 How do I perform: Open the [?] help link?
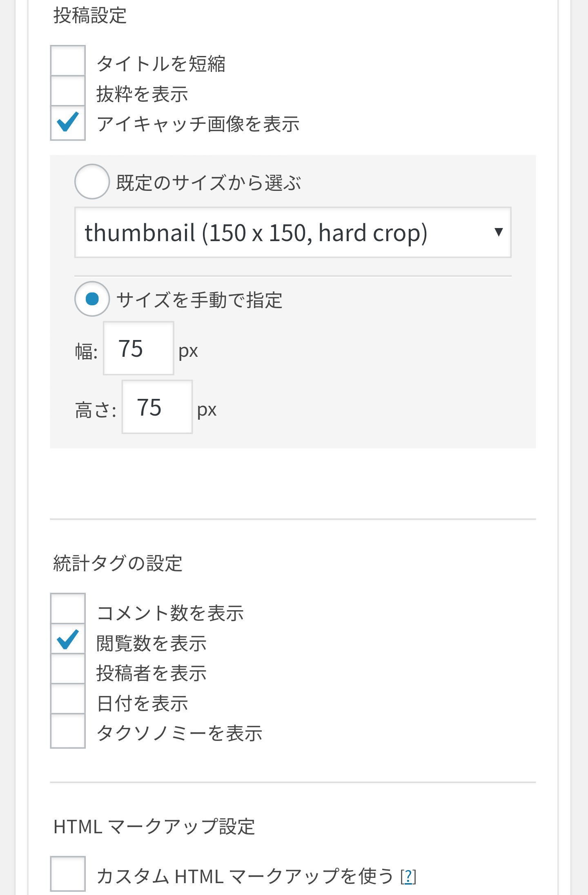pos(408,877)
